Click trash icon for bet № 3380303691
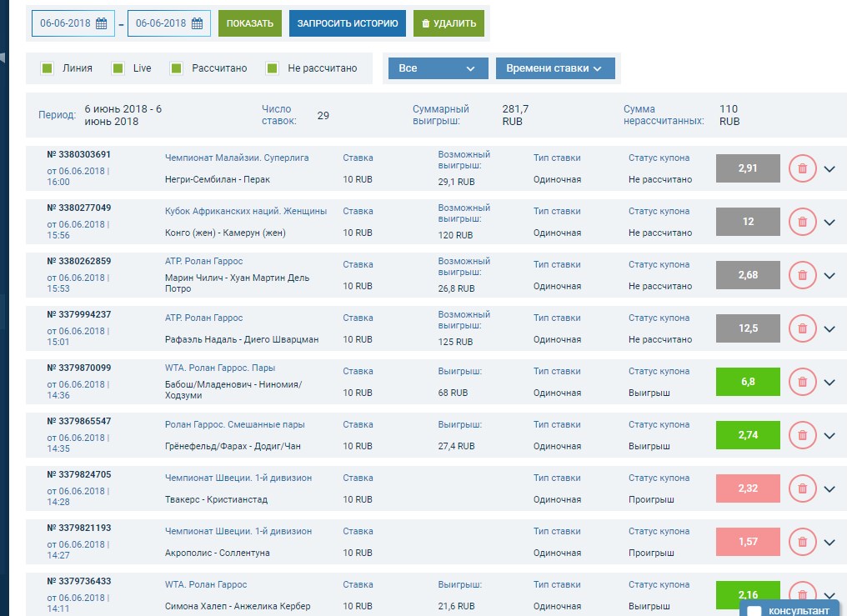Viewport: 862px width, 616px height. (x=802, y=168)
